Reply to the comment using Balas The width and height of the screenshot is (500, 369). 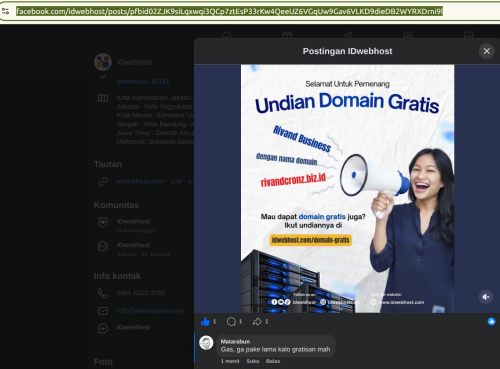point(273,361)
